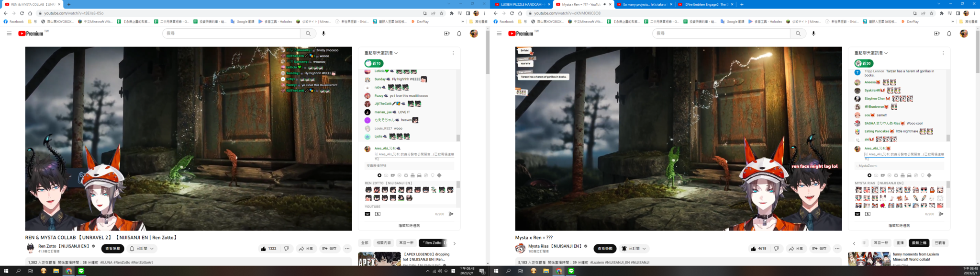
Task: Like the Ren Zotto video (1322 likes)
Action: (x=268, y=249)
